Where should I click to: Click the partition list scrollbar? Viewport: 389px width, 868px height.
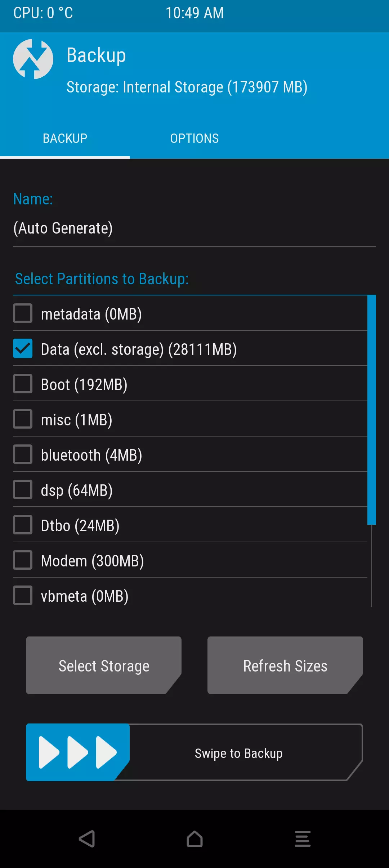[x=371, y=410]
